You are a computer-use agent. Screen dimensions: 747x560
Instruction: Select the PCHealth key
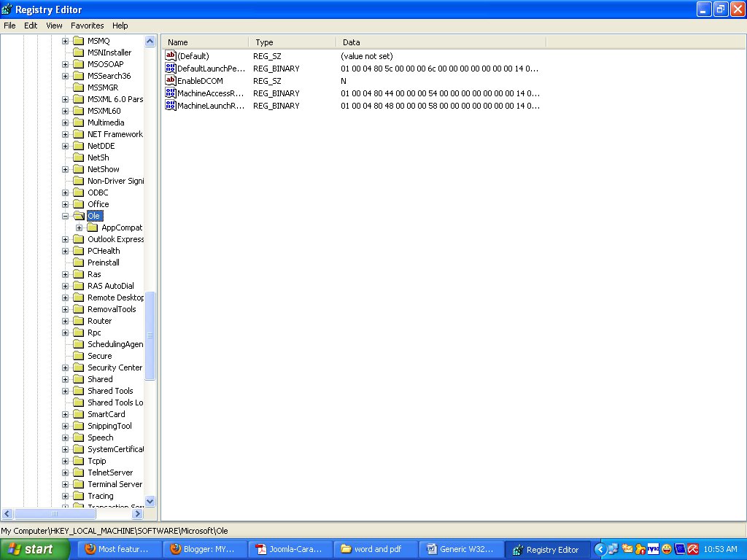104,251
